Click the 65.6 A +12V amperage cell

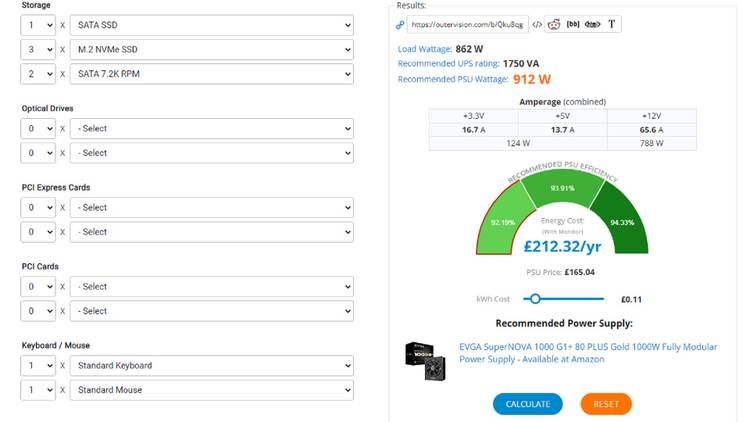point(651,130)
